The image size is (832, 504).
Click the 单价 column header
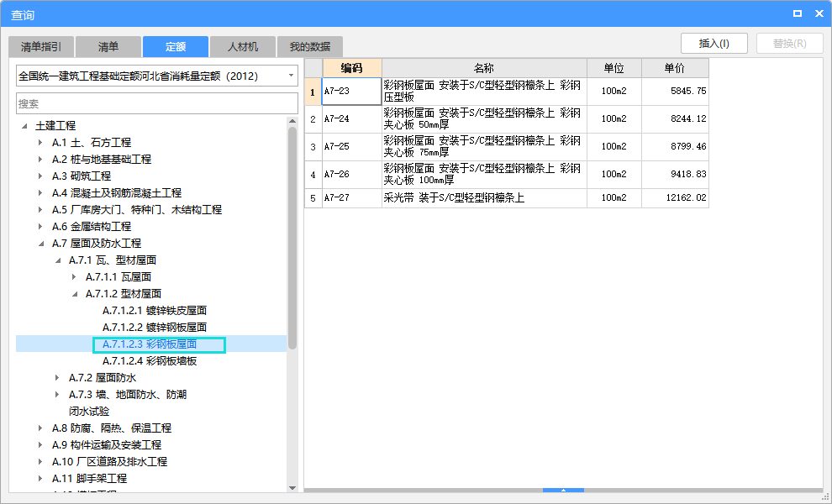[x=675, y=68]
